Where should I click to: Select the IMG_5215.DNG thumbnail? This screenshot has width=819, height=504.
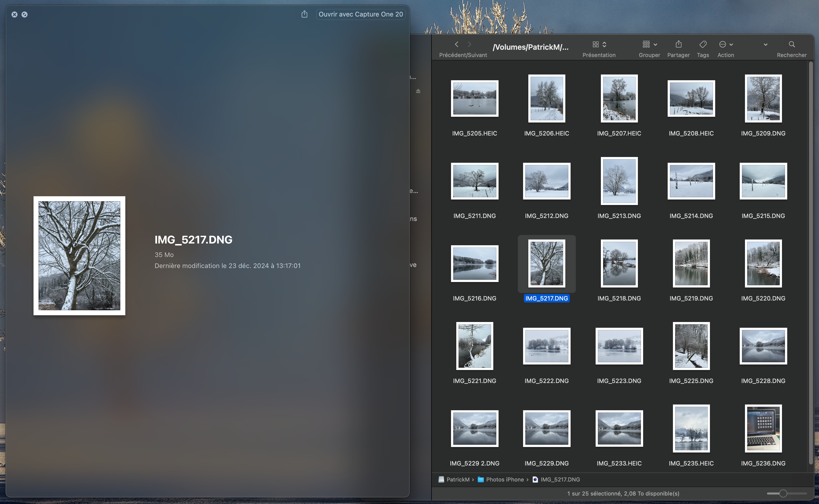point(763,181)
